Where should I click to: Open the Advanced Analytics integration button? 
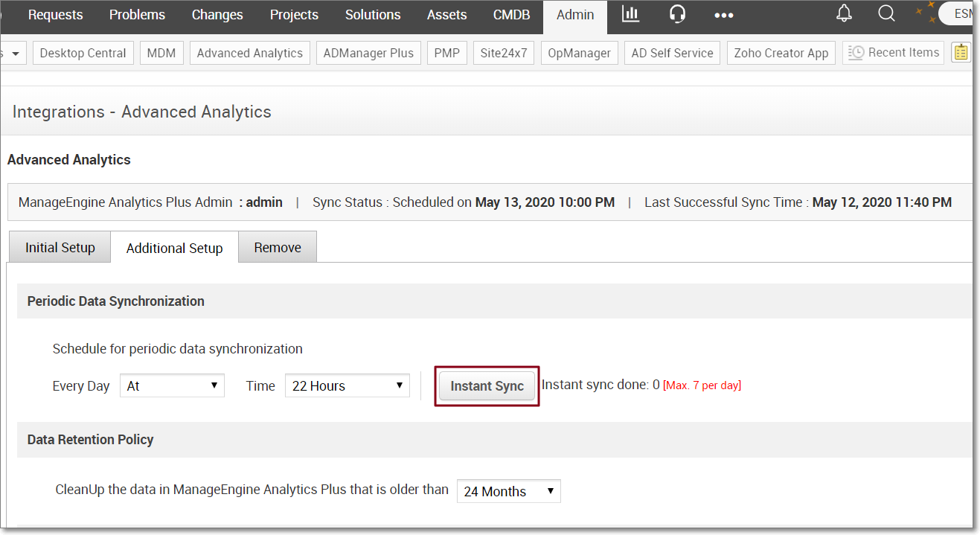(250, 53)
